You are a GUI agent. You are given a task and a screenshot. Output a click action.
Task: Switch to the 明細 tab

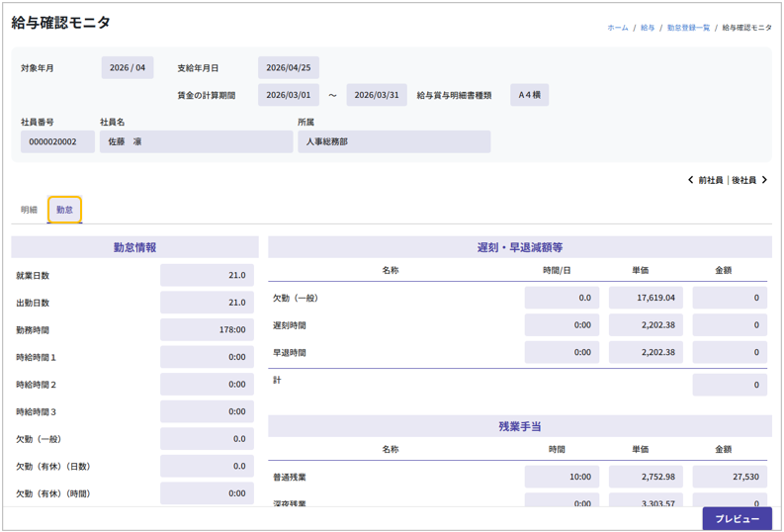29,210
